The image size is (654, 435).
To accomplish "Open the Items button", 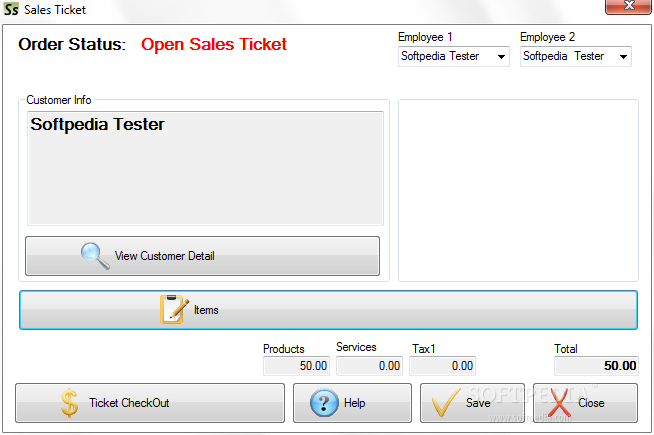I will (x=328, y=310).
